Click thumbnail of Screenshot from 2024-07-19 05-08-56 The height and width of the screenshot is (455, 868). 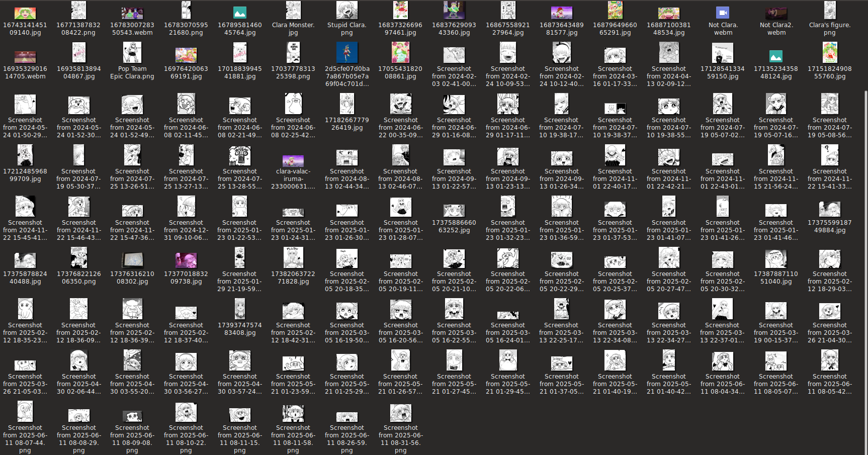pyautogui.click(x=830, y=104)
